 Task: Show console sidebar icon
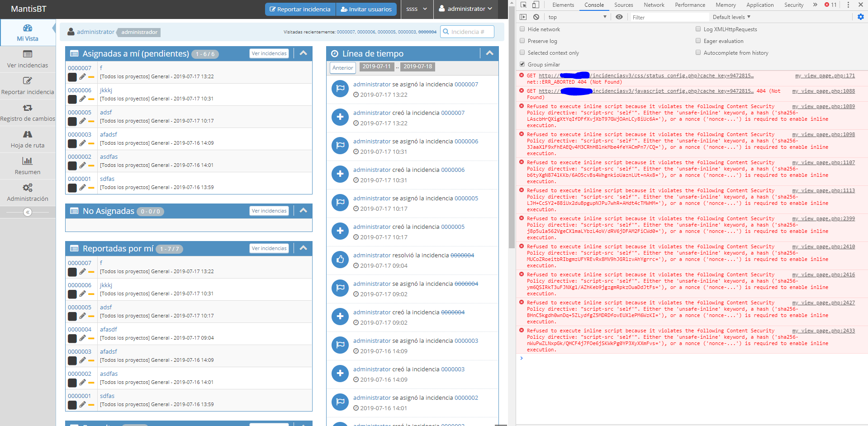523,17
